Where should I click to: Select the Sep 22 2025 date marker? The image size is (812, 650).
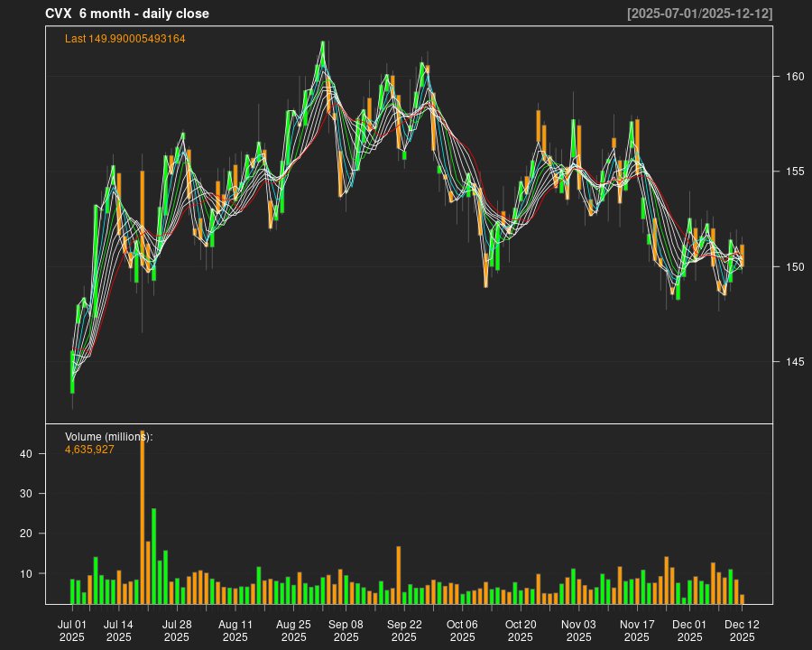point(404,630)
